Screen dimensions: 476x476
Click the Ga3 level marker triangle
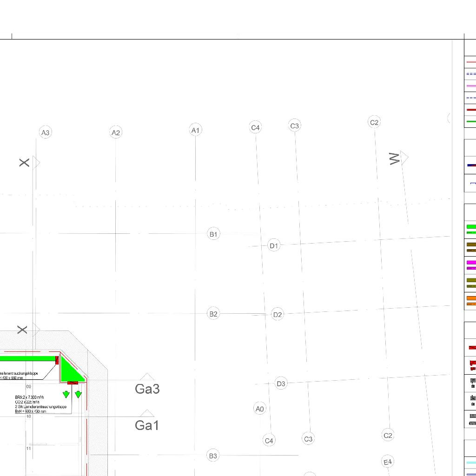(147, 377)
